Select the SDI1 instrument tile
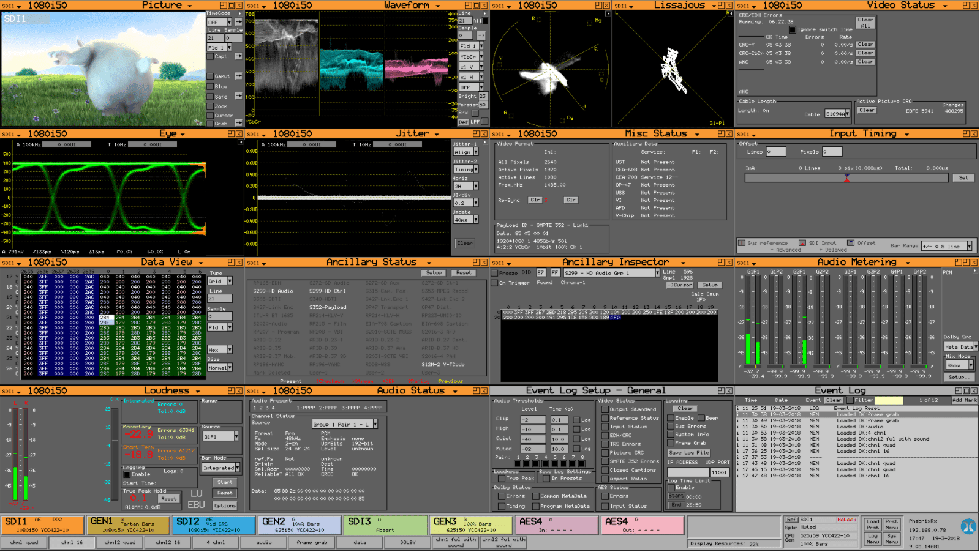Screen dimensions: 980x552 coord(42,525)
